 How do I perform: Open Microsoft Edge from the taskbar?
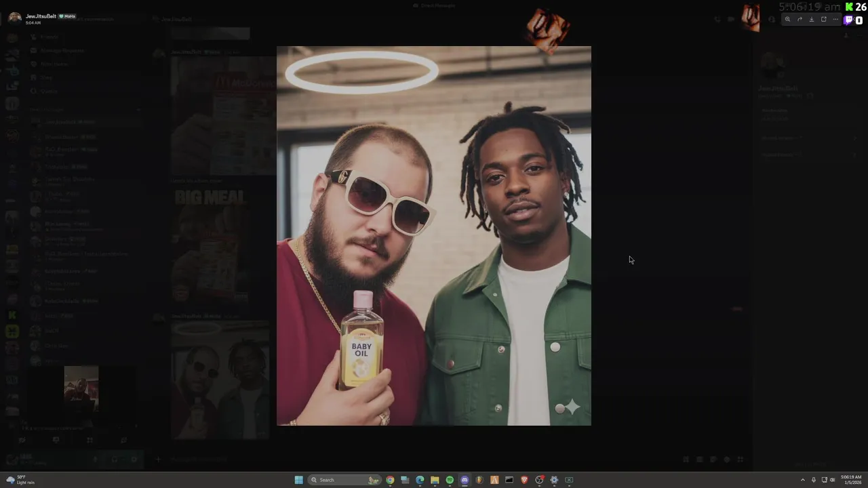tap(420, 480)
